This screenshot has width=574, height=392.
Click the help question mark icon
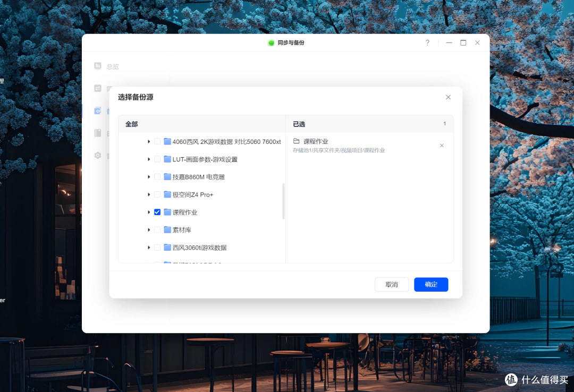[x=427, y=43]
